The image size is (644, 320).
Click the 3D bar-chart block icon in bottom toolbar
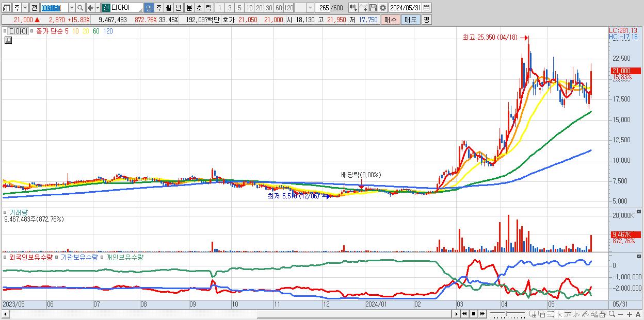[x=594, y=314]
